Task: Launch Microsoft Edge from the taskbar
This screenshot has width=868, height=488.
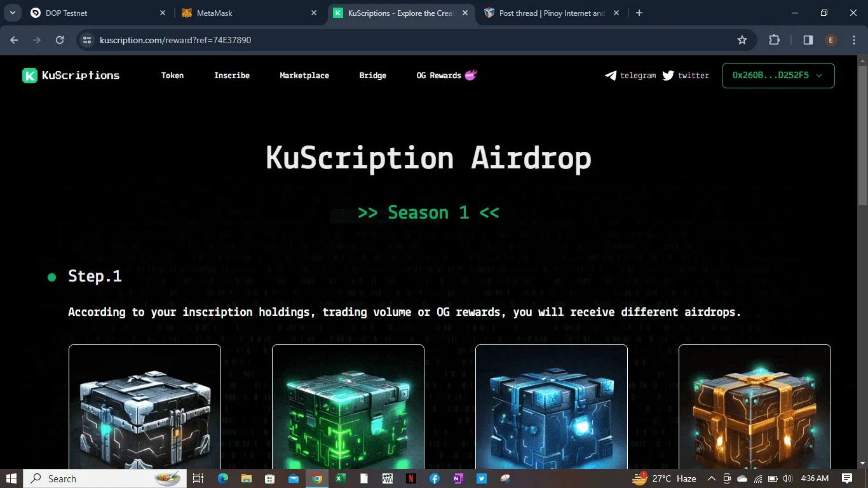Action: coord(222,478)
